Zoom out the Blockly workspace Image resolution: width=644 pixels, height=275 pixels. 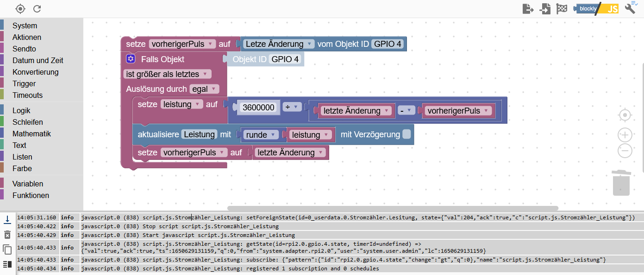point(625,151)
